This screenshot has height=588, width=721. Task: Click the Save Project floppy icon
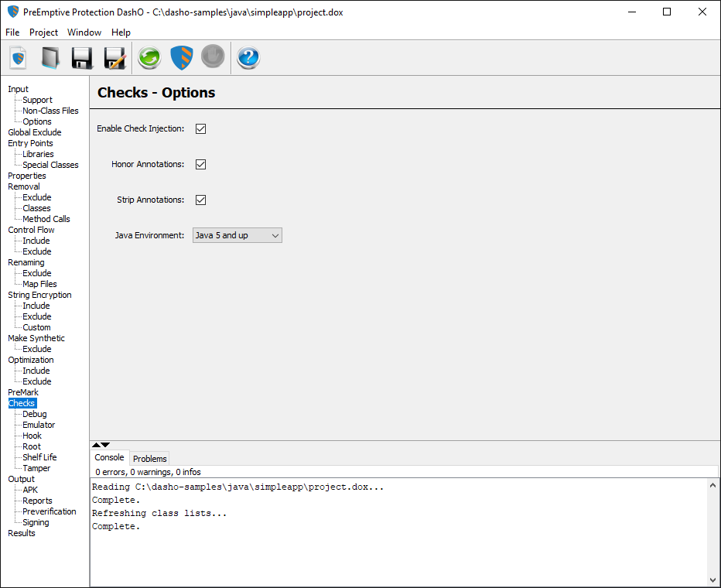click(x=82, y=58)
